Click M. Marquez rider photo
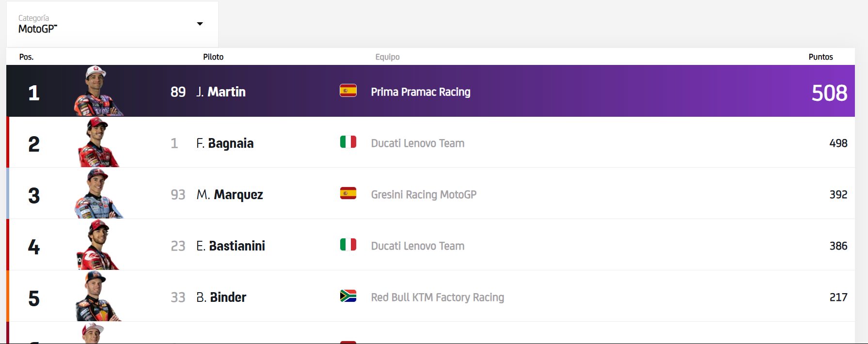The image size is (868, 344). pyautogui.click(x=97, y=194)
